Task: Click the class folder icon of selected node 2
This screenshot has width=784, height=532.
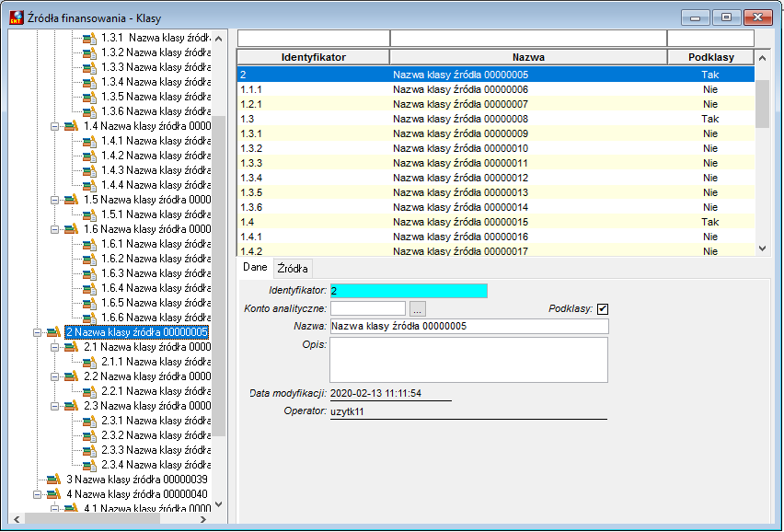Action: pyautogui.click(x=53, y=332)
